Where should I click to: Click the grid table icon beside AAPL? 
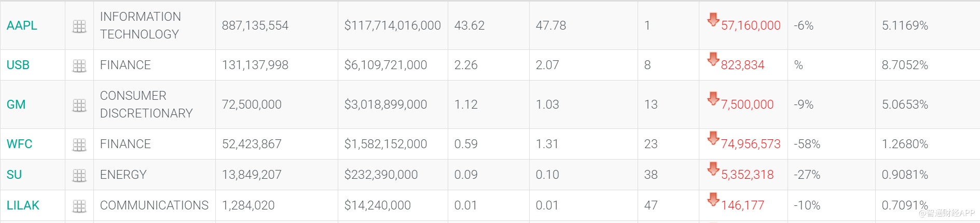click(79, 26)
